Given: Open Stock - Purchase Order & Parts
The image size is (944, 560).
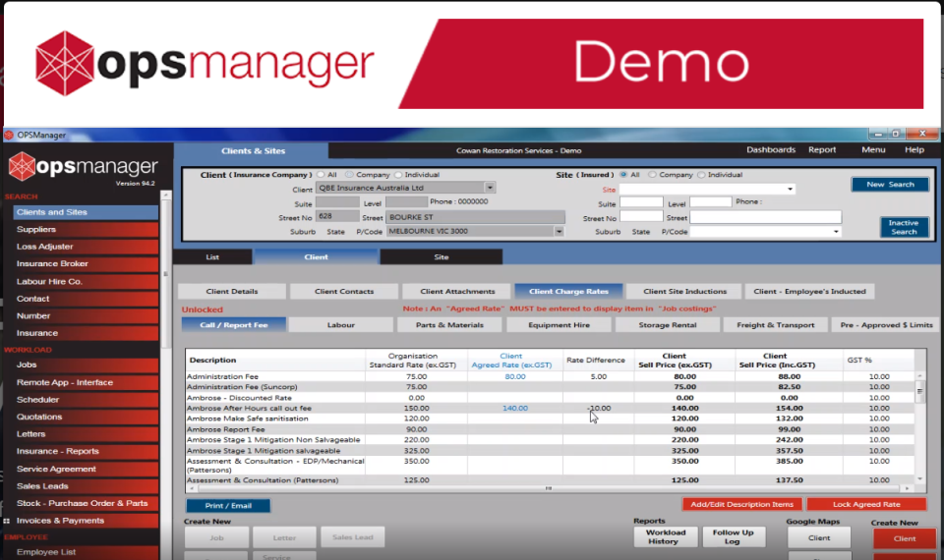Looking at the screenshot, I should click(86, 503).
